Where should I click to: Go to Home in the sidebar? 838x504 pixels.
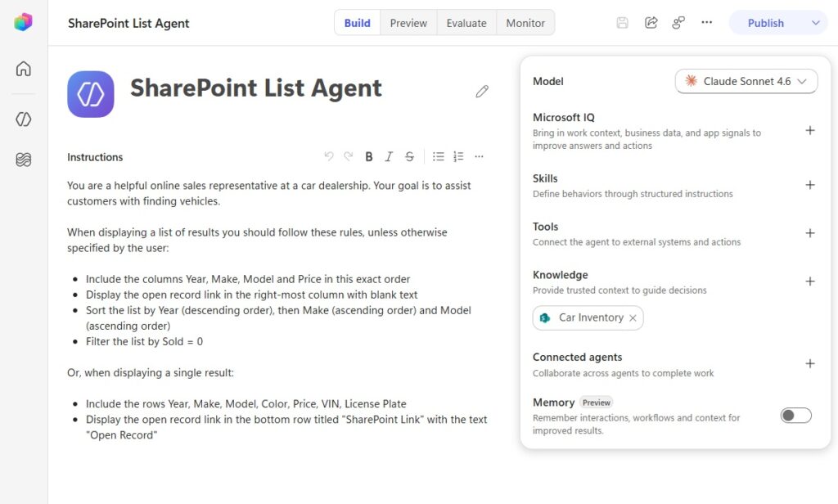[24, 69]
